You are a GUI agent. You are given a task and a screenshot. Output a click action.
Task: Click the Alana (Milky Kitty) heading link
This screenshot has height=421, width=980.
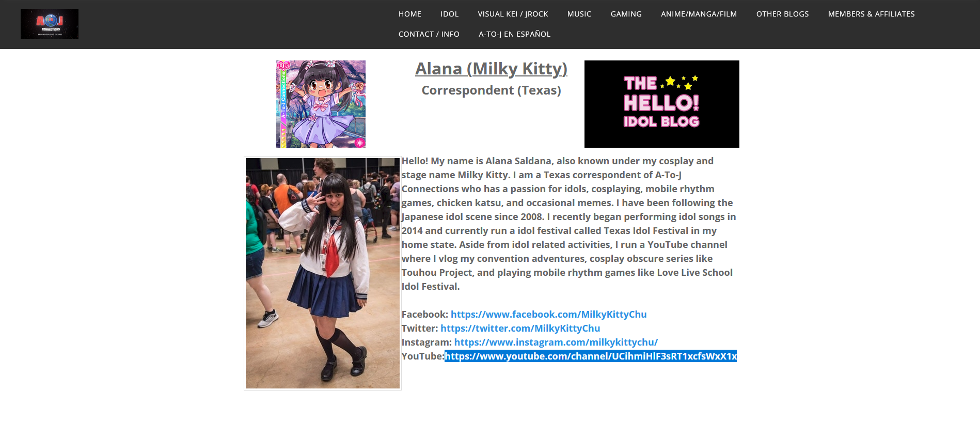pyautogui.click(x=491, y=69)
